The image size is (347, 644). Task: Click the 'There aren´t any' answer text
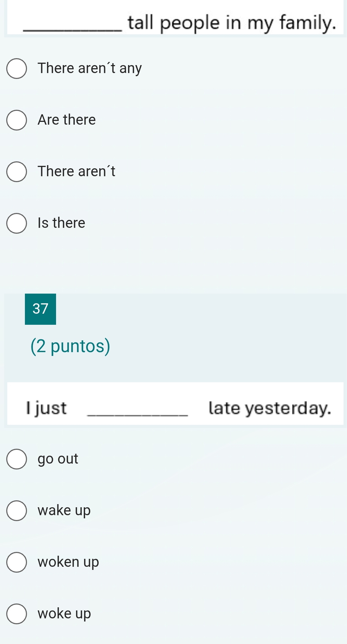pos(90,68)
